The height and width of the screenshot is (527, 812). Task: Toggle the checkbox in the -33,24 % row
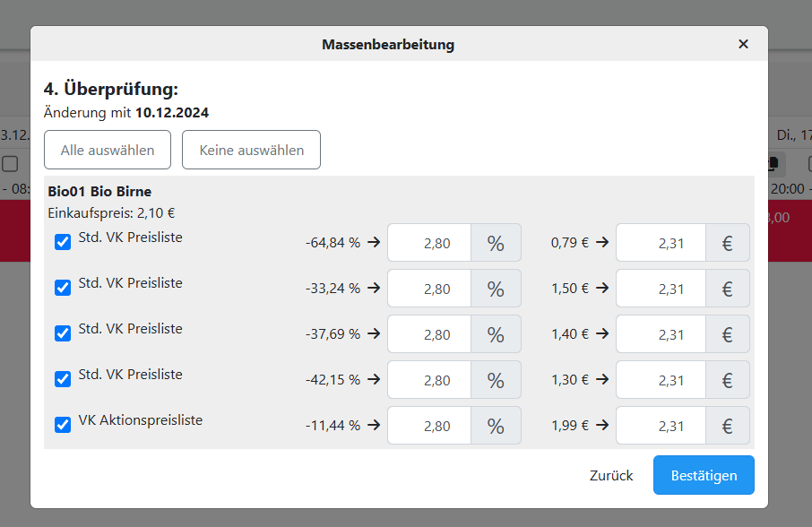point(63,288)
